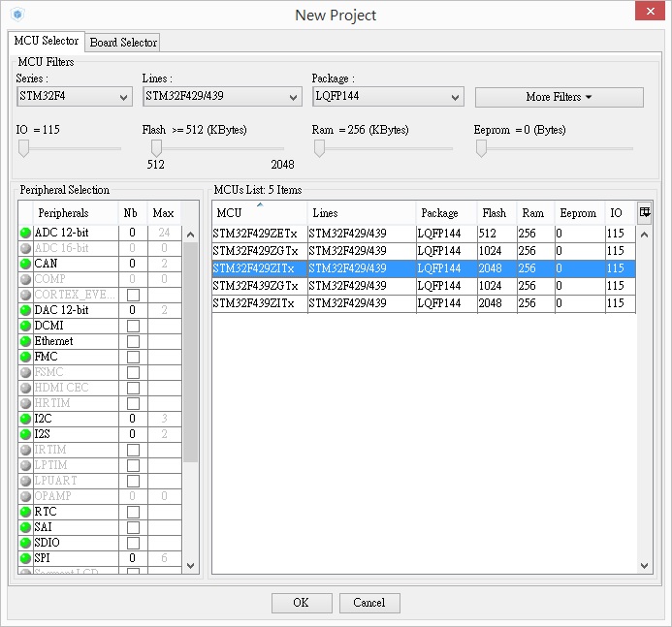Select the STM32F439ZITx row
This screenshot has width=672, height=627.
424,303
